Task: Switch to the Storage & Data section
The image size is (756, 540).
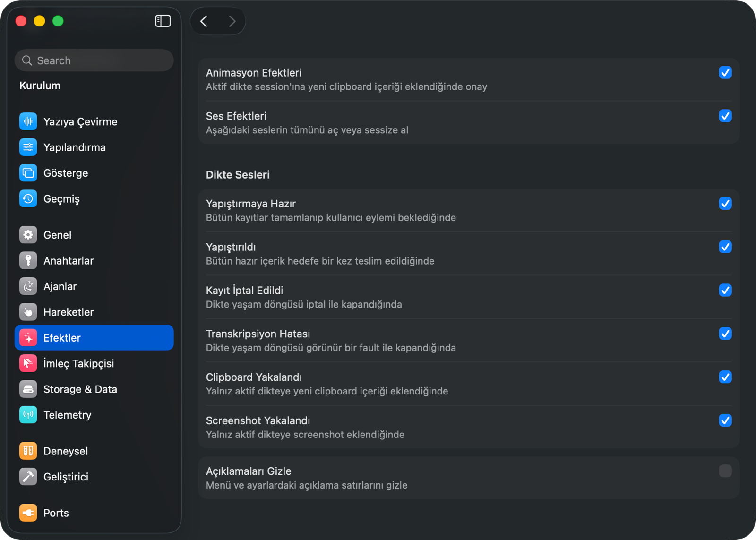Action: click(x=94, y=389)
